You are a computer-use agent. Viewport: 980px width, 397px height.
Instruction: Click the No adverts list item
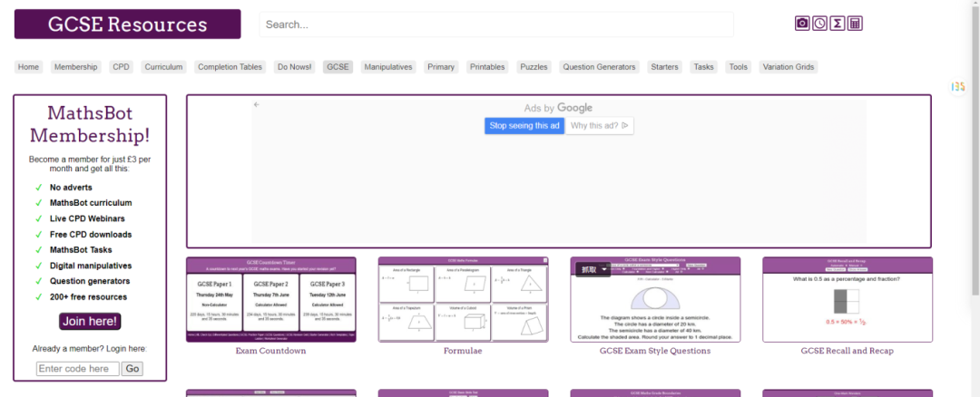tap(71, 188)
